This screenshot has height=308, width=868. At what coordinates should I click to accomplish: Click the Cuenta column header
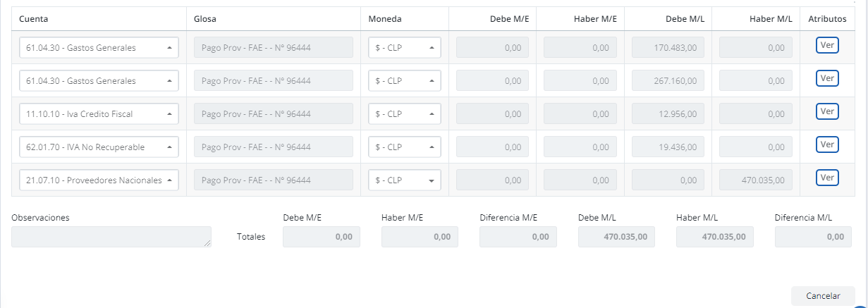coord(34,19)
